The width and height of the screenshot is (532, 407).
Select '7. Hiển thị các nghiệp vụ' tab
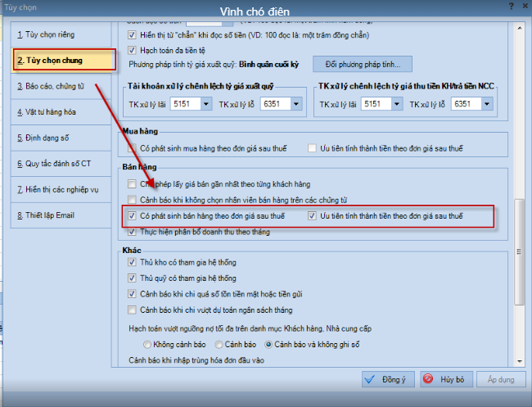point(61,189)
